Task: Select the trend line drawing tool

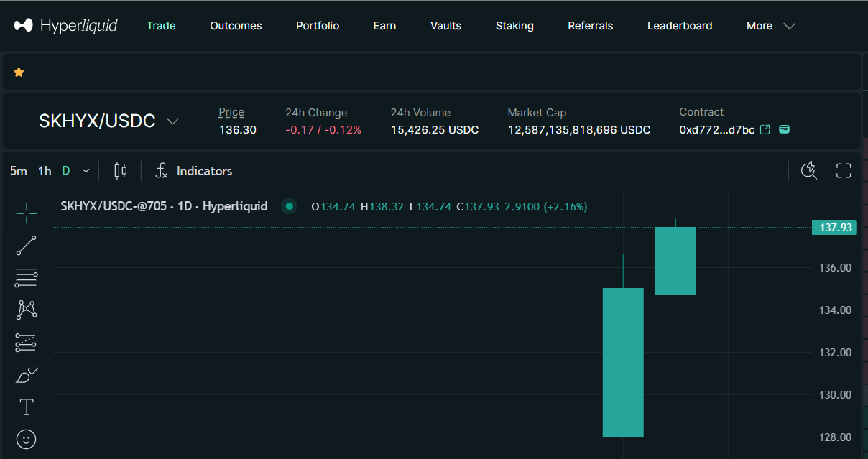Action: 27,245
